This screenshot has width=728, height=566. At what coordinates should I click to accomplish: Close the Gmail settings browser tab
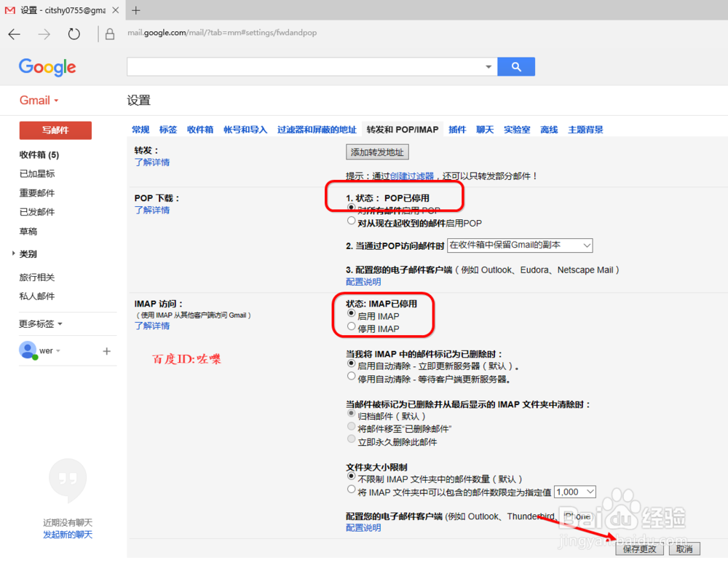(116, 10)
